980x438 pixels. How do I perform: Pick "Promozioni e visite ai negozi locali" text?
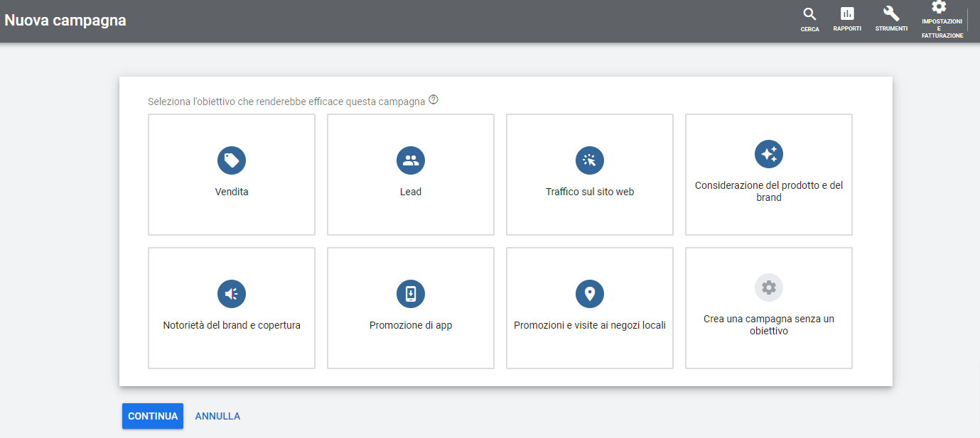pos(590,325)
